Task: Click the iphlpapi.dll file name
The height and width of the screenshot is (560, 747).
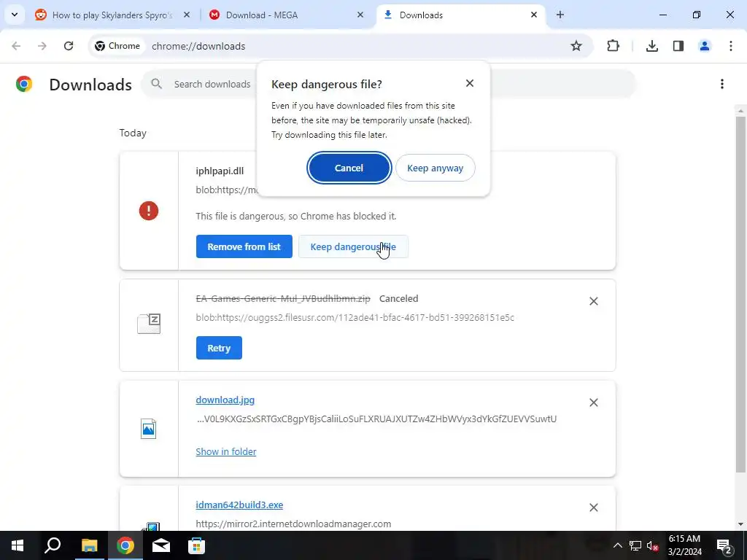Action: tap(220, 171)
